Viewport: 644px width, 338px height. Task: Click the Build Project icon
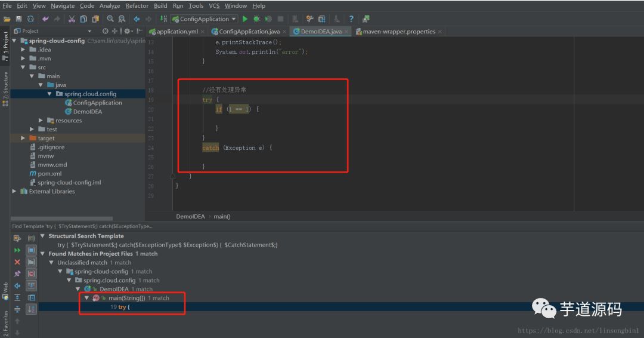coord(163,19)
